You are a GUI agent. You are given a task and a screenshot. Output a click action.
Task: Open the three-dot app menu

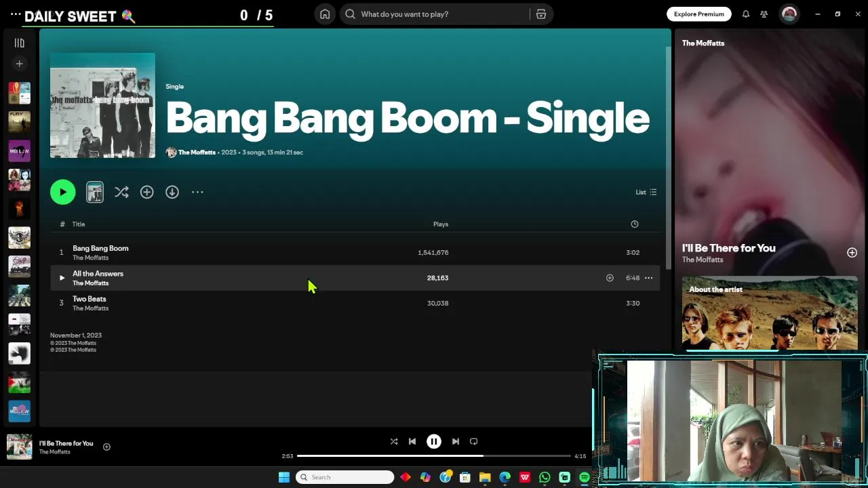(x=16, y=14)
